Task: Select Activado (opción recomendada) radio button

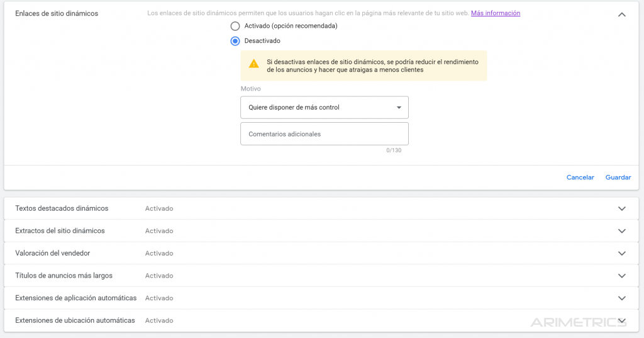Action: pos(235,26)
